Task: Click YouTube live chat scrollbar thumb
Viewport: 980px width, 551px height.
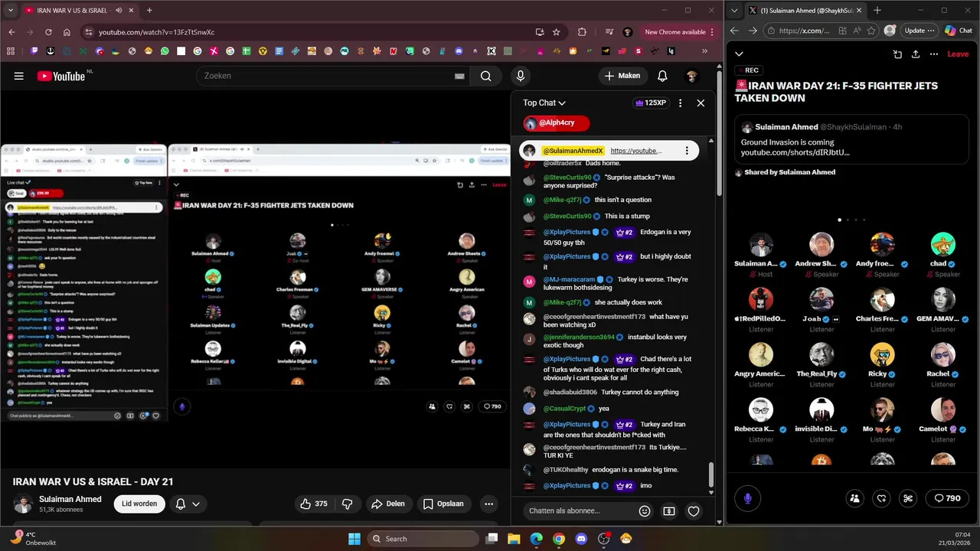Action: [x=711, y=474]
